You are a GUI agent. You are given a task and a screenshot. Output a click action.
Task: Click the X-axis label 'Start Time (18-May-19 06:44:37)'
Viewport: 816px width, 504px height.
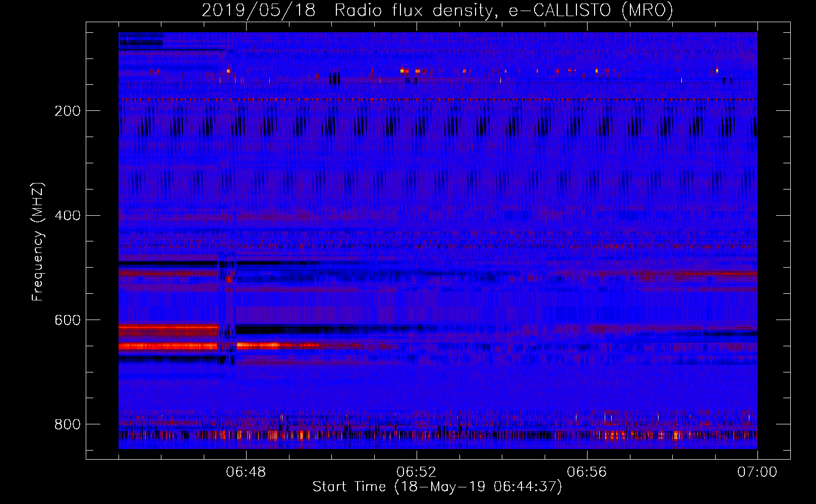point(437,487)
